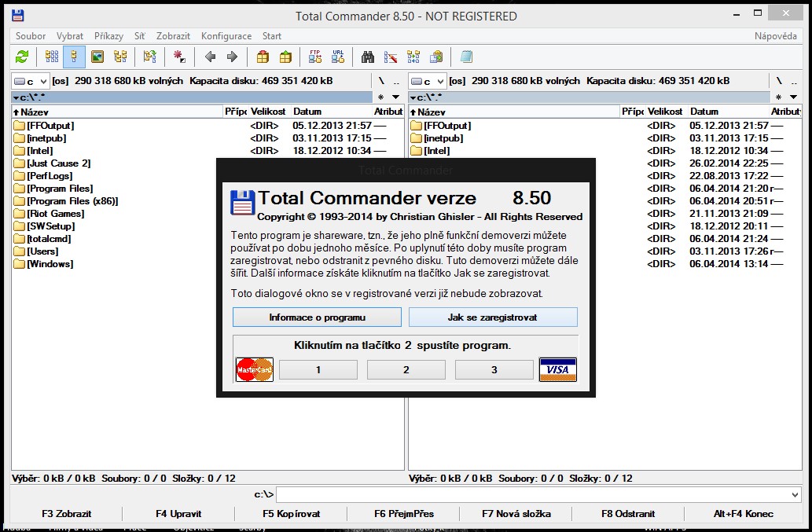Open the Nápověda menu
Screen dimensions: 812x532
(775, 35)
